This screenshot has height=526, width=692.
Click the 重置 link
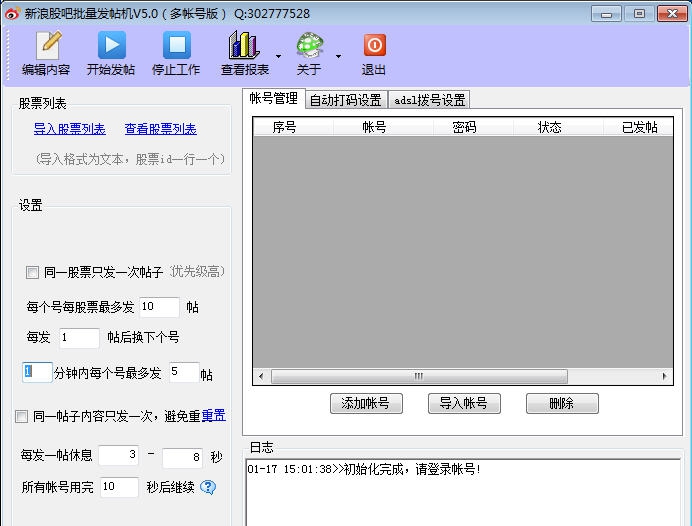213,416
